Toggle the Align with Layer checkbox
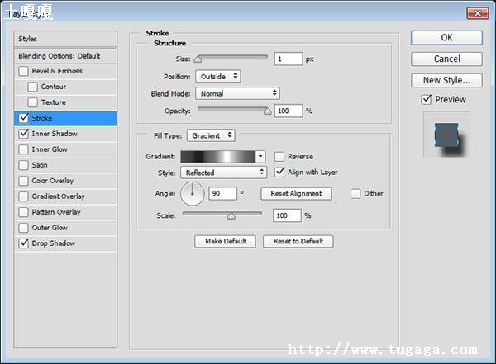 click(x=279, y=172)
